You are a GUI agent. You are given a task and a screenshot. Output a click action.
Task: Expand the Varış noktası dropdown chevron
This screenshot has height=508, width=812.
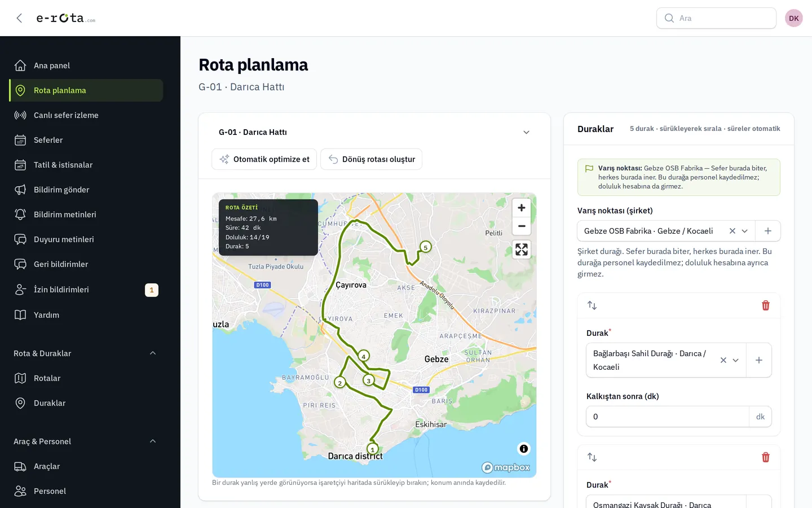pyautogui.click(x=744, y=231)
